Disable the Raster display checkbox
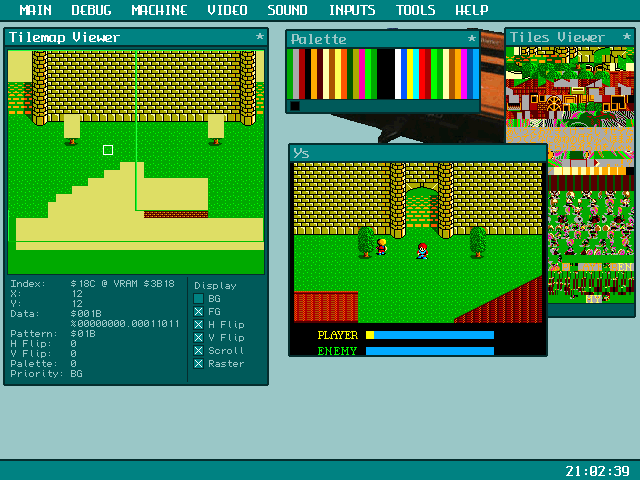The width and height of the screenshot is (640, 480). 198,364
